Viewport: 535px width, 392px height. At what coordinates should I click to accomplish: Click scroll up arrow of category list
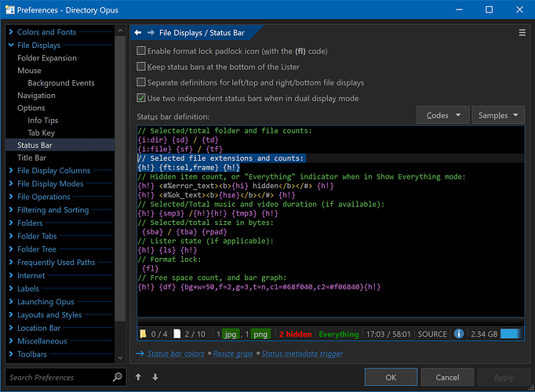pyautogui.click(x=120, y=31)
